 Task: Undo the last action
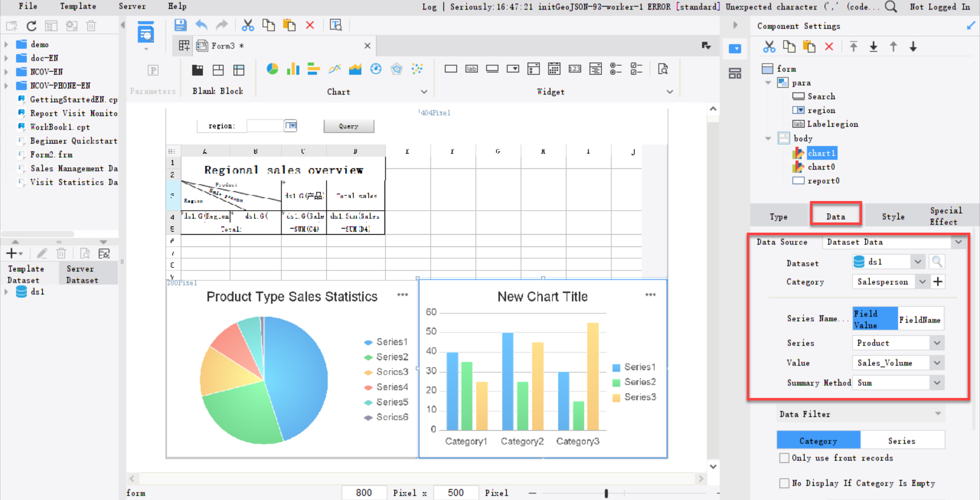pyautogui.click(x=202, y=25)
